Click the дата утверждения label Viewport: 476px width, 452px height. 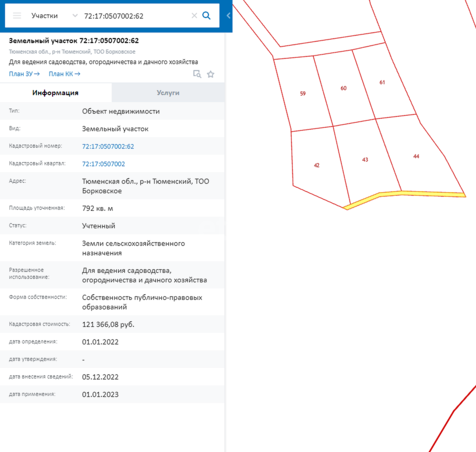tap(33, 359)
